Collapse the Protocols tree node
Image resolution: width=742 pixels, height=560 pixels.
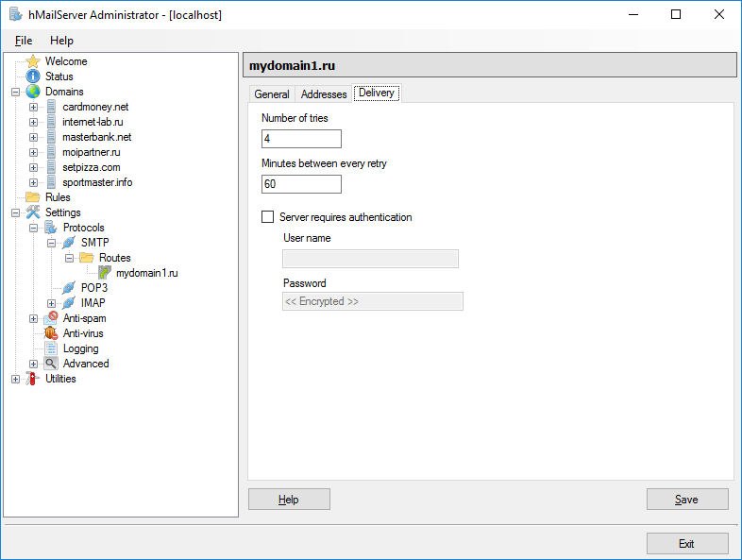point(33,228)
